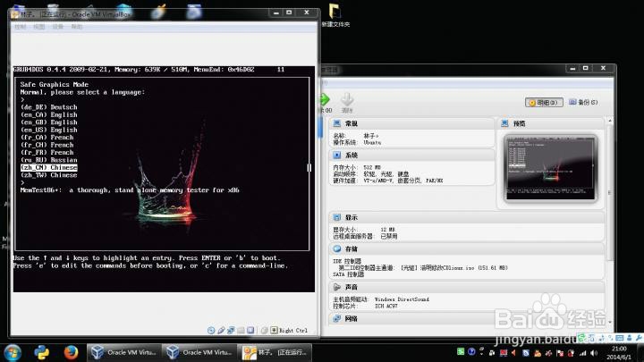Open the Windows Start button
Image resolution: width=644 pixels, height=362 pixels.
pyautogui.click(x=13, y=352)
